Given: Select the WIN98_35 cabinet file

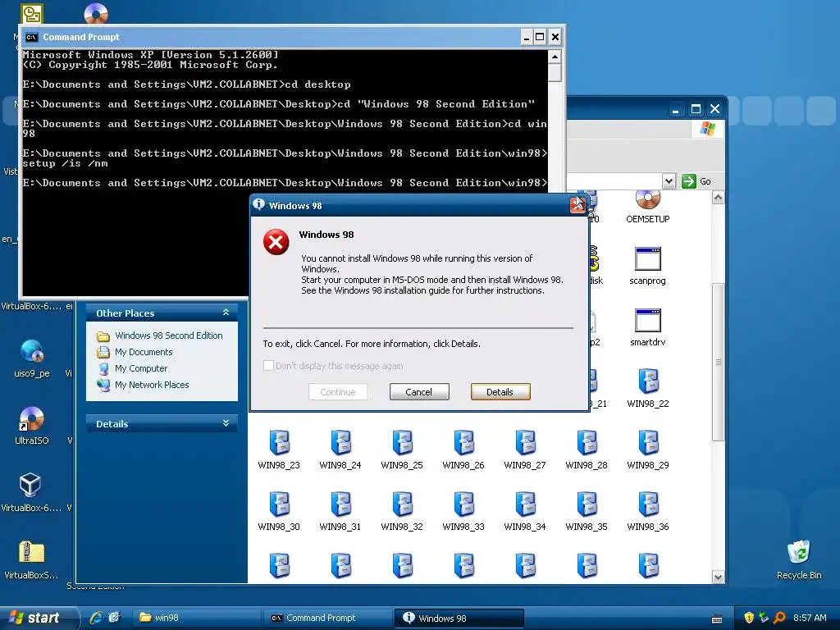Looking at the screenshot, I should pos(587,504).
